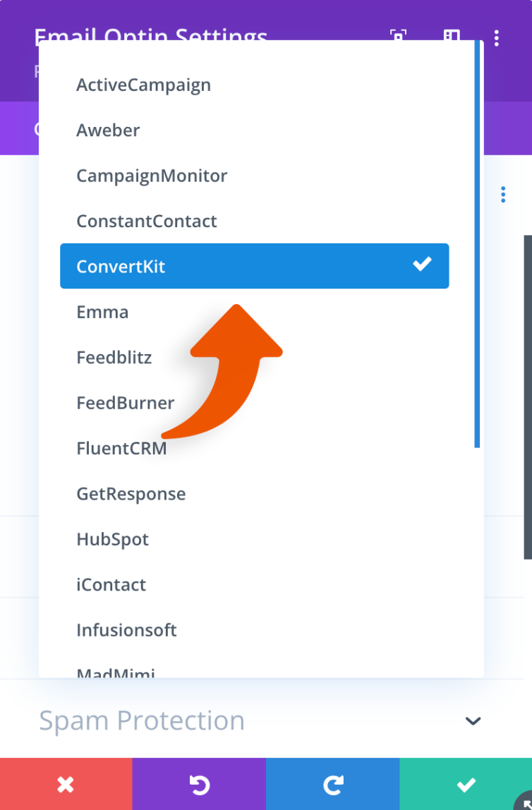Screen dimensions: 532x810
Task: Select Infusionsoft from the list
Action: (x=126, y=630)
